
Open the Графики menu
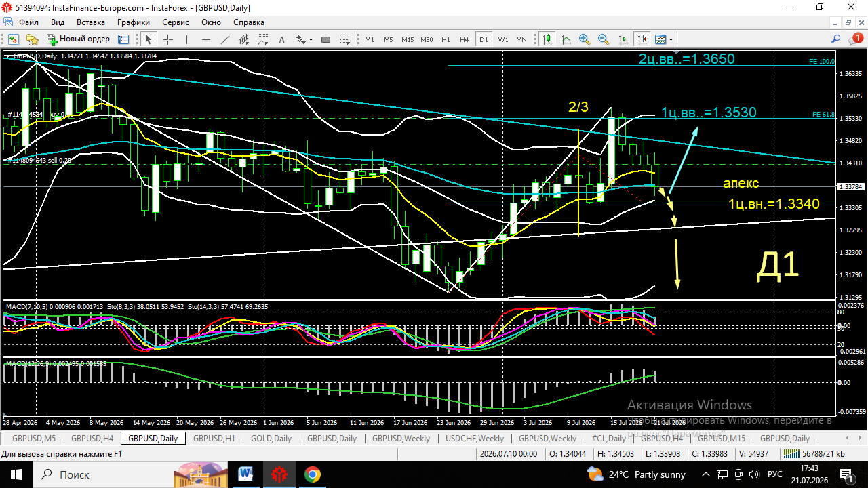[134, 22]
